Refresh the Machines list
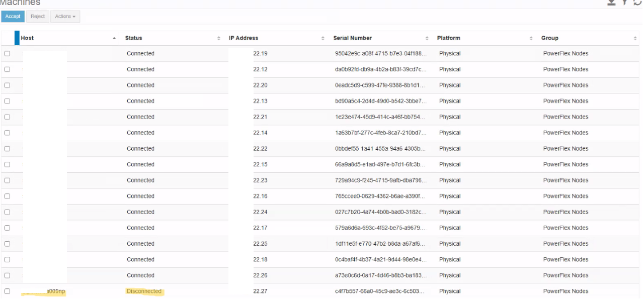Image resolution: width=644 pixels, height=301 pixels. click(638, 3)
